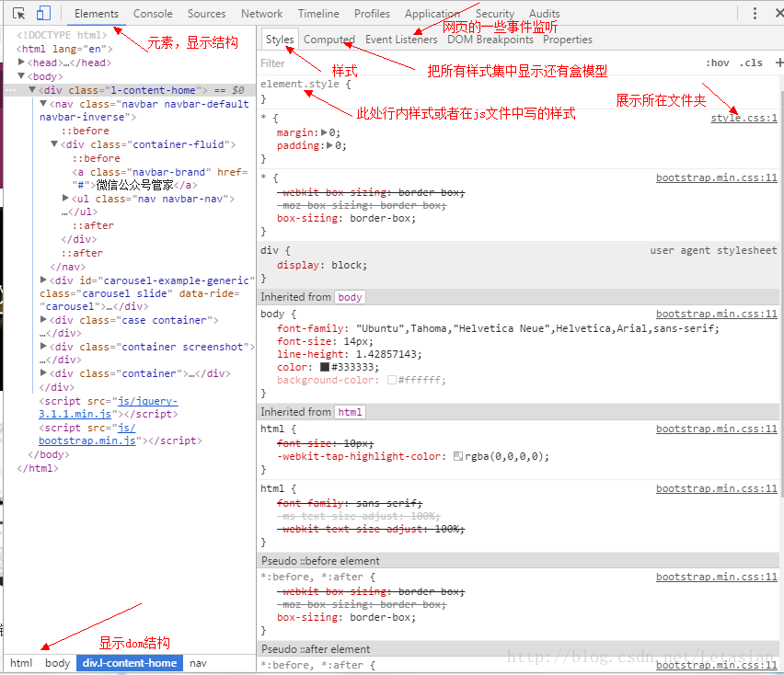Select html in the DOM breadcrumb
Viewport: 784px width, 675px height.
21,663
